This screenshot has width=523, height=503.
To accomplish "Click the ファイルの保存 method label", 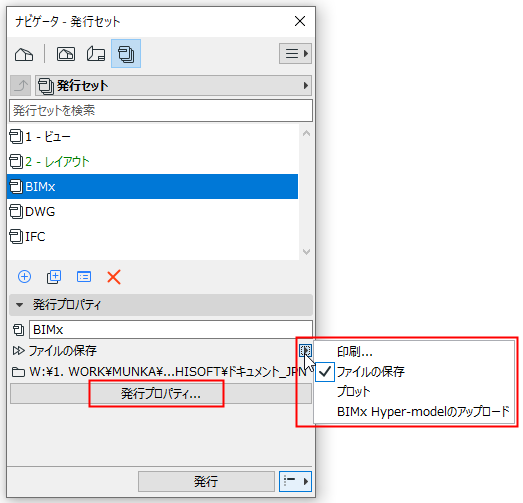I will point(63,351).
